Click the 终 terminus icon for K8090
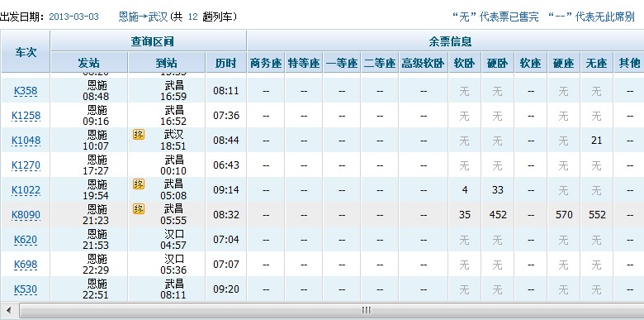This screenshot has height=320, width=644. (139, 209)
